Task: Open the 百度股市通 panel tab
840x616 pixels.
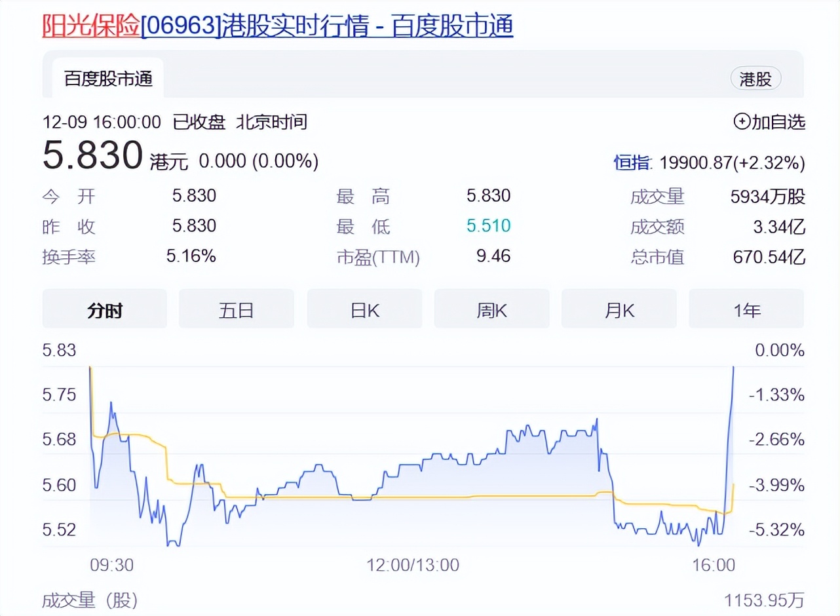Action: pyautogui.click(x=107, y=78)
